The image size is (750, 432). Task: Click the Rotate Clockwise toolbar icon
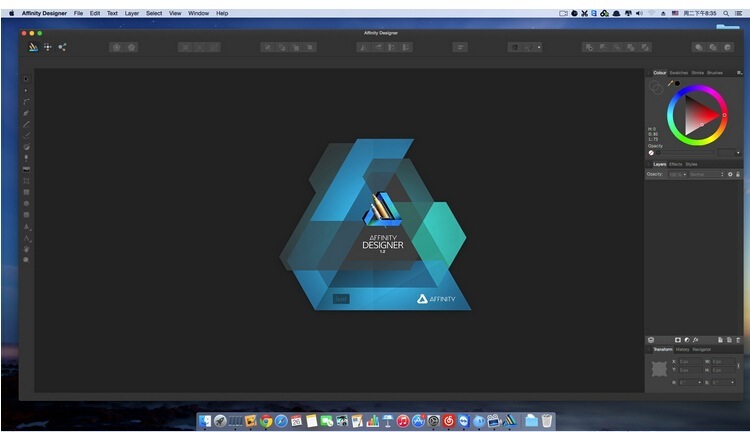pos(406,47)
